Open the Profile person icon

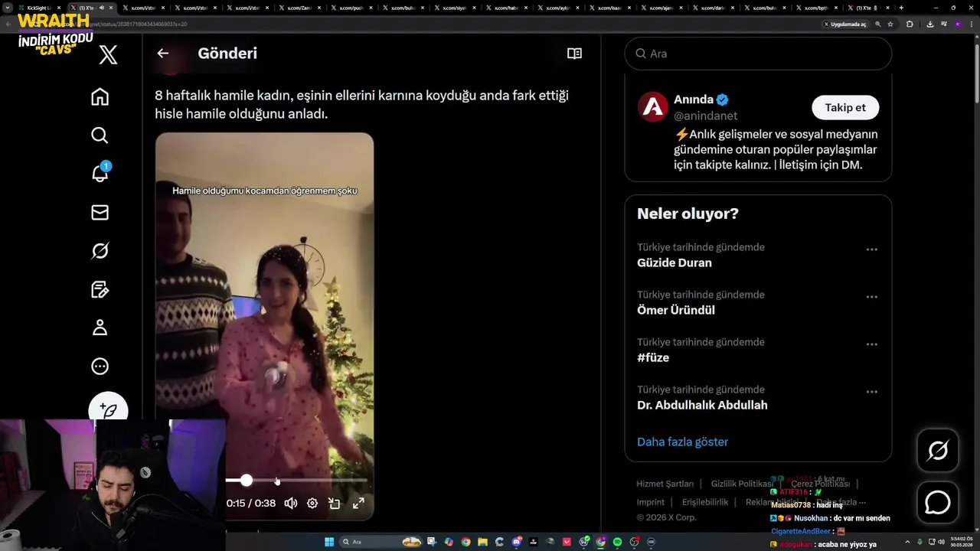coord(100,328)
